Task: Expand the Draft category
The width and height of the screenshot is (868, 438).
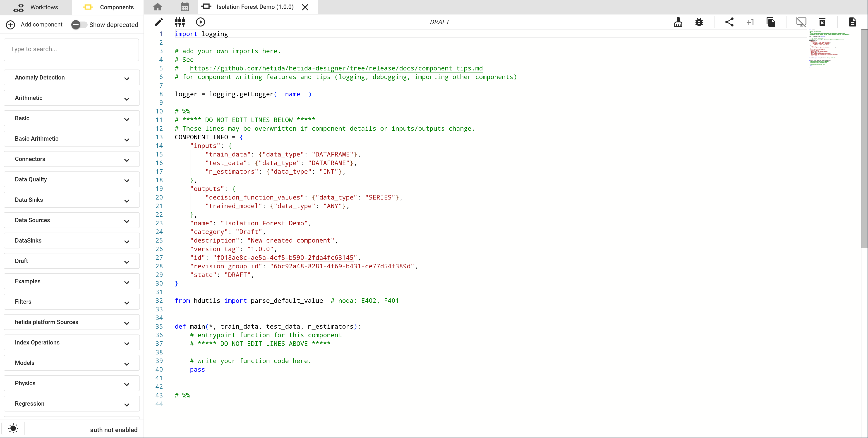Action: (x=72, y=261)
